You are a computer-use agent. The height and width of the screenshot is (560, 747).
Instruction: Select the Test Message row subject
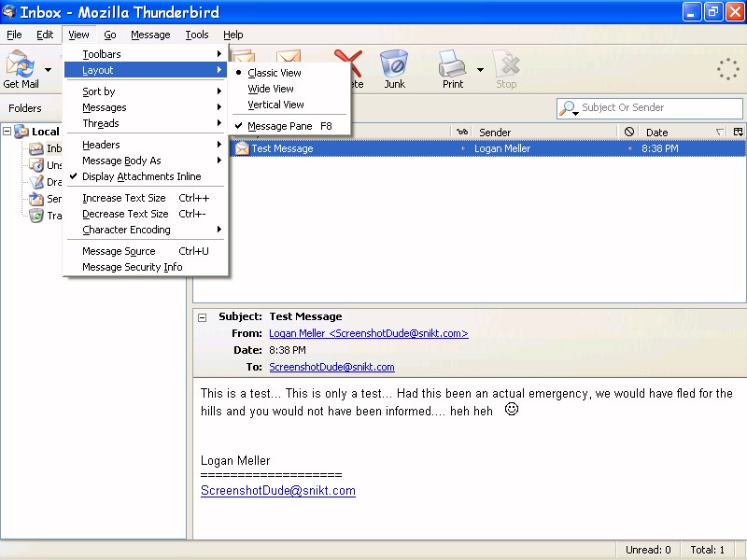282,148
